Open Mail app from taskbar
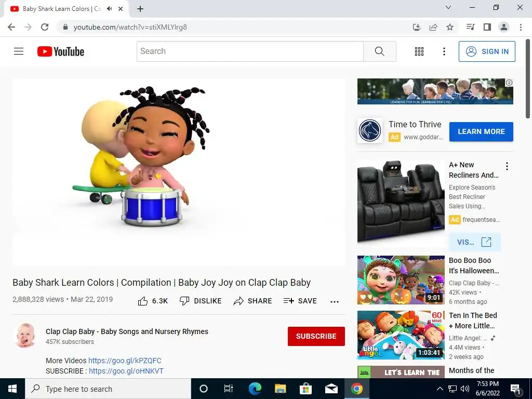Viewport: 532px width, 399px height. click(x=331, y=389)
